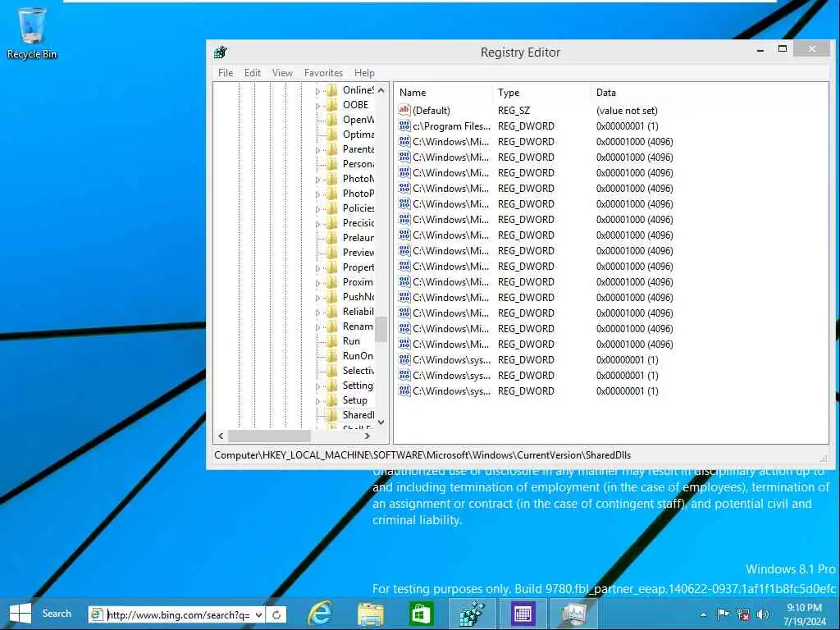Viewport: 840px width, 630px height.
Task: Select the (Default) string value icon
Action: pyautogui.click(x=404, y=110)
